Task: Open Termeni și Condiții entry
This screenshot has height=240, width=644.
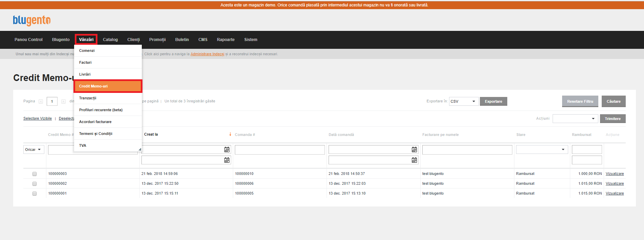Action: 108,134
